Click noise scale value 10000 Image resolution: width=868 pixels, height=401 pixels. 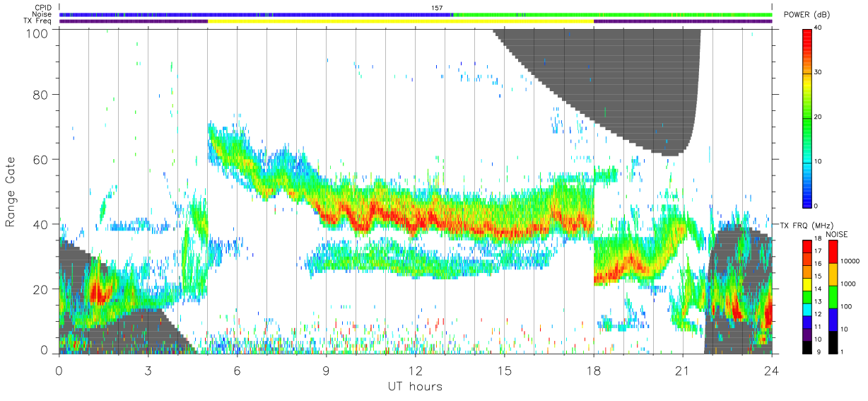point(850,261)
